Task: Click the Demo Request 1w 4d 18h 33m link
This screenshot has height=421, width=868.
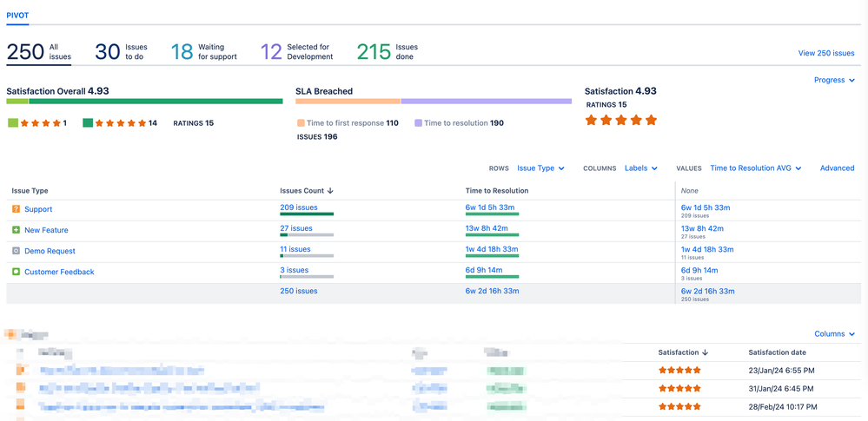Action: tap(492, 249)
